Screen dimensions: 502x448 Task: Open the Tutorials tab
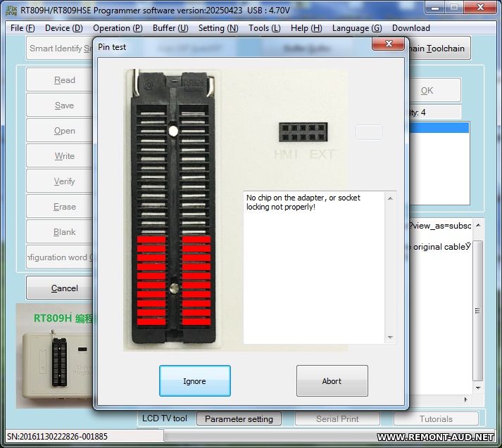coord(436,418)
